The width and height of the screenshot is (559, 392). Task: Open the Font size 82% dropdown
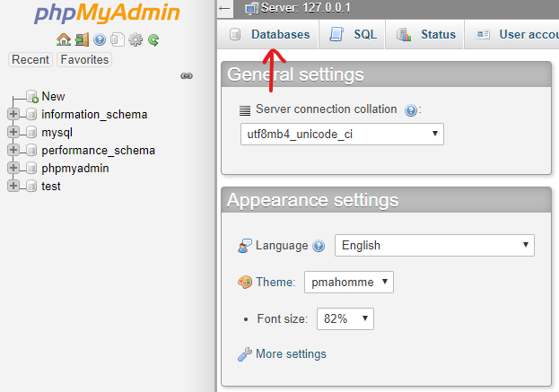tap(345, 318)
